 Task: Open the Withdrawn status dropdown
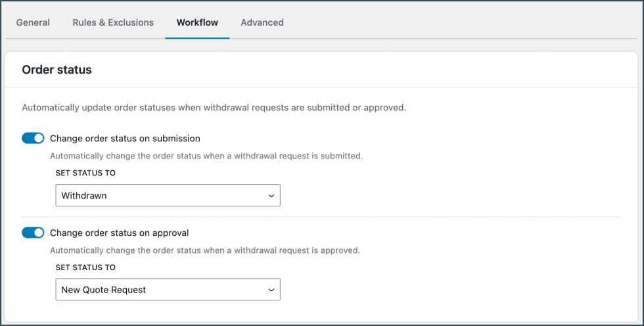(x=168, y=195)
